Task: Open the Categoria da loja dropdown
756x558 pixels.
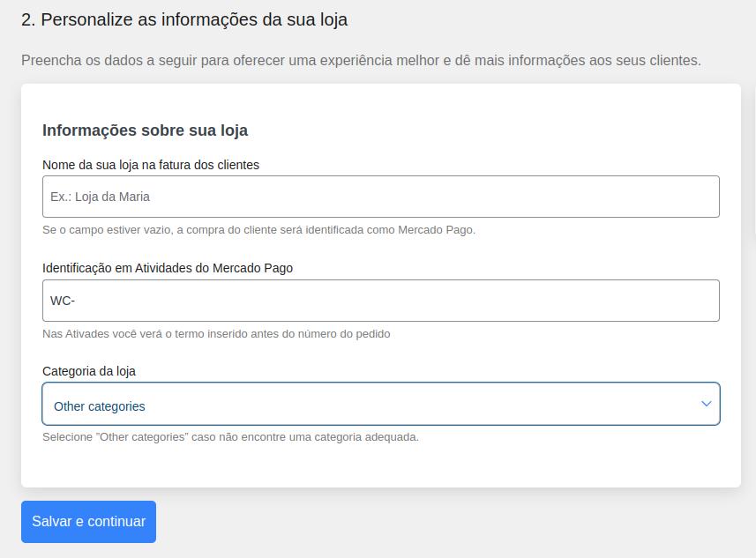Action: [x=381, y=404]
